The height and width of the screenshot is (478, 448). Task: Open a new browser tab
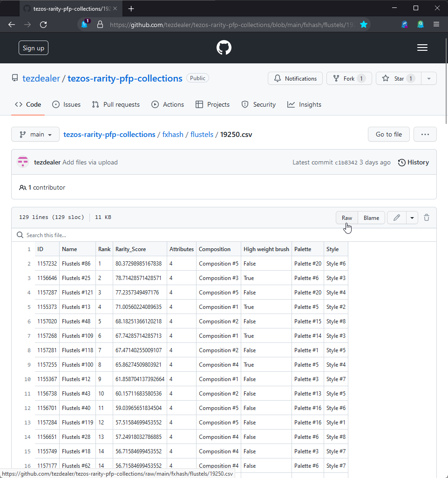[131, 8]
